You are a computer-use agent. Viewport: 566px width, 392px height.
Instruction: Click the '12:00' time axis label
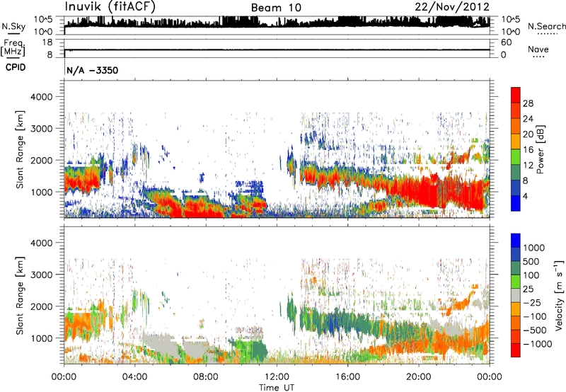277,377
